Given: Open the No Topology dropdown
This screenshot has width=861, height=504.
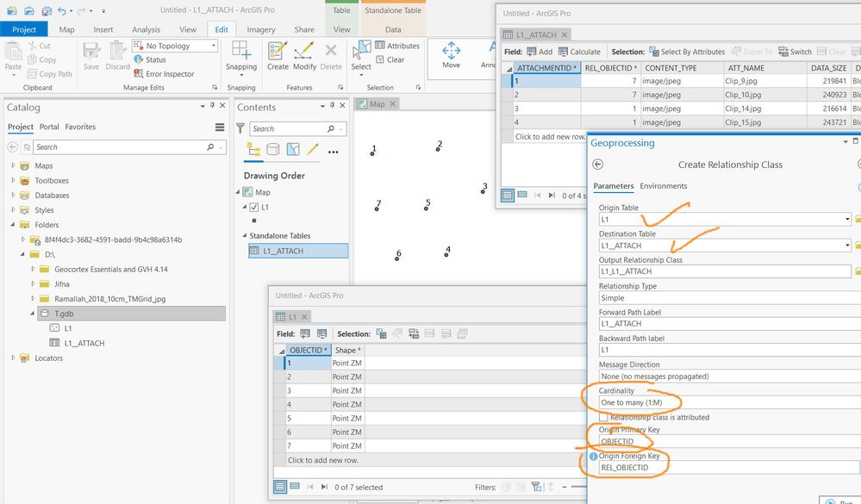Looking at the screenshot, I should 214,47.
